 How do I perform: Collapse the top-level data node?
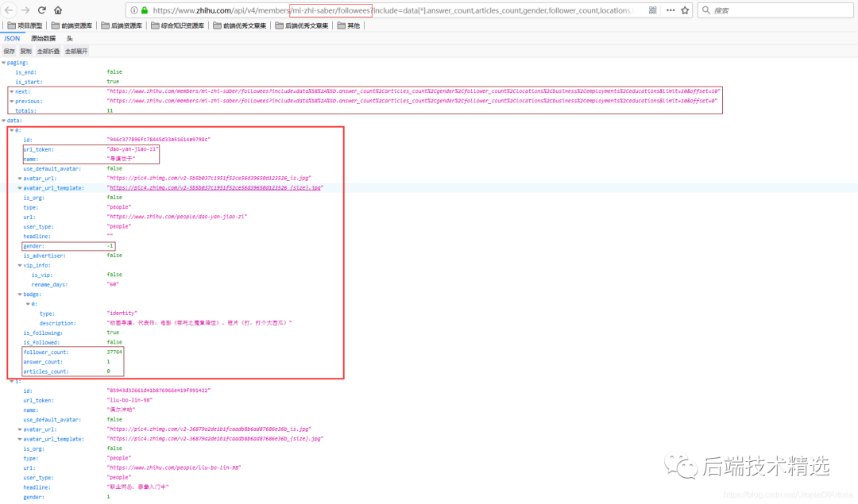pos(4,121)
